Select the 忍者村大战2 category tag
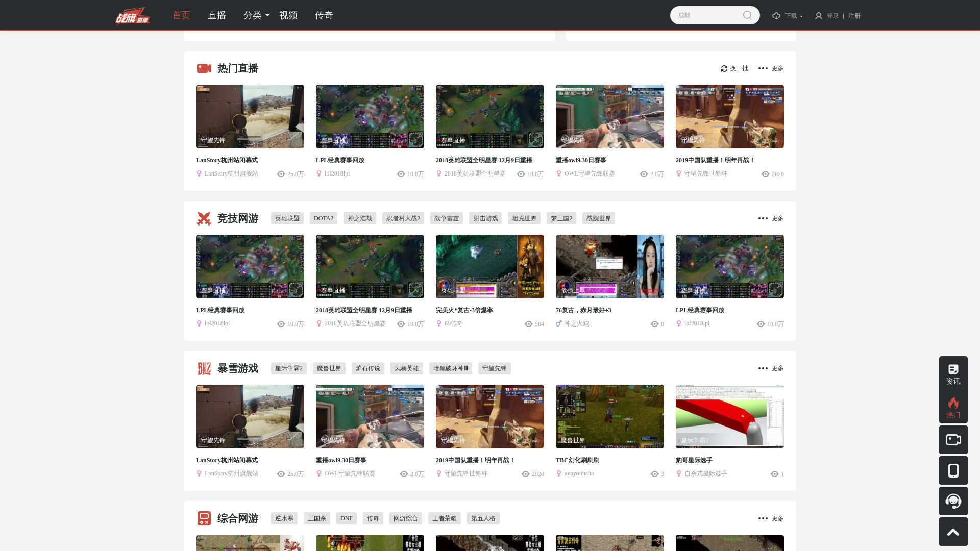This screenshot has width=980, height=551. [x=403, y=218]
